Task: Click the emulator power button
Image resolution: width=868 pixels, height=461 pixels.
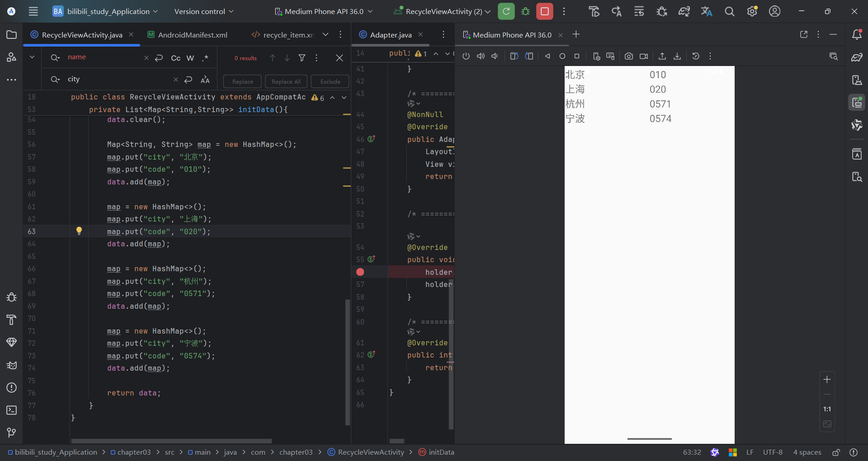Action: 466,56
